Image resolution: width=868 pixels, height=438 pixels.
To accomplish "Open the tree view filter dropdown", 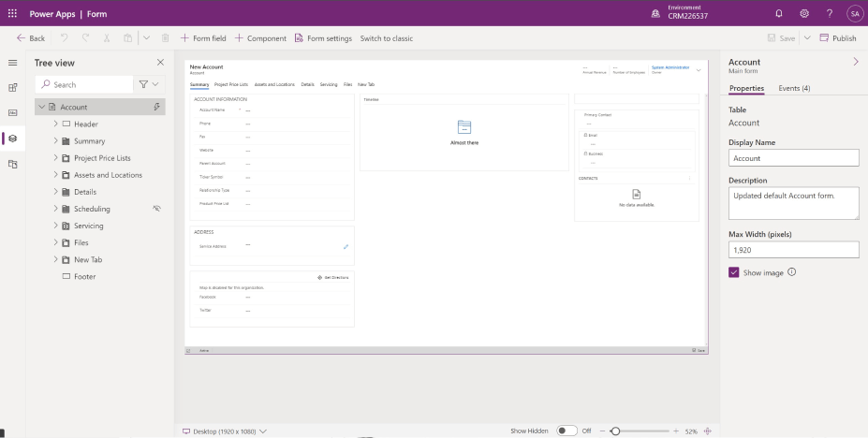I will pos(149,84).
